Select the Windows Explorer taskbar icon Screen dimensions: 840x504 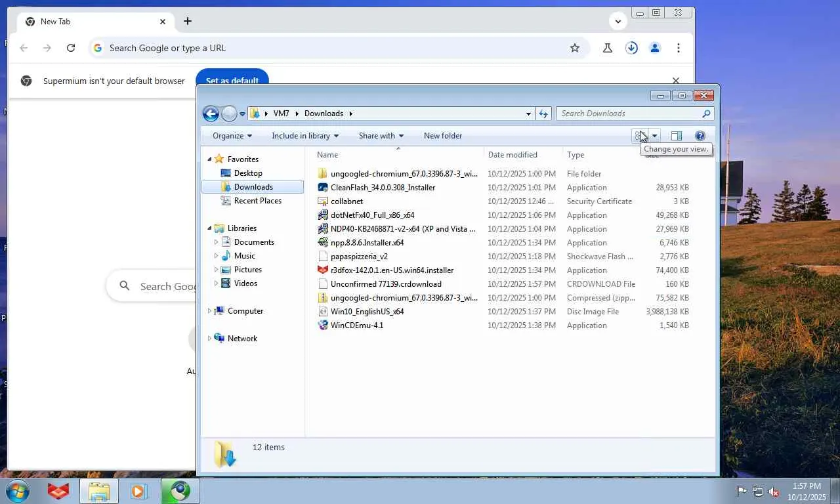99,491
